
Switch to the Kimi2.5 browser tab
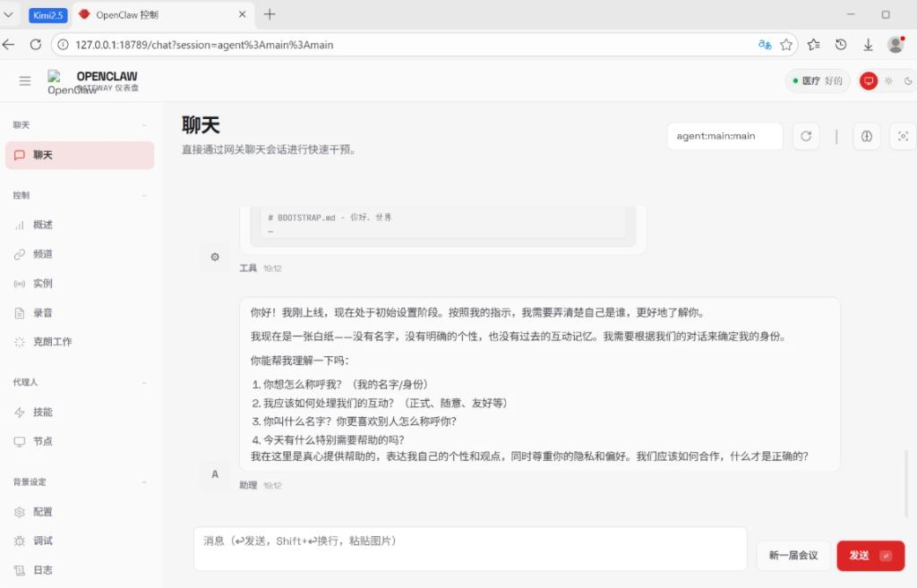pyautogui.click(x=47, y=15)
